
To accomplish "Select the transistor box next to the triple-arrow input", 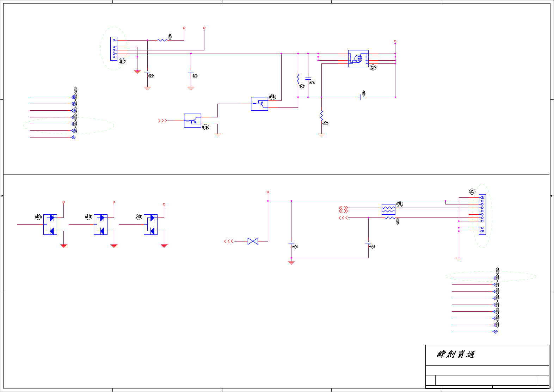I will 192,121.
